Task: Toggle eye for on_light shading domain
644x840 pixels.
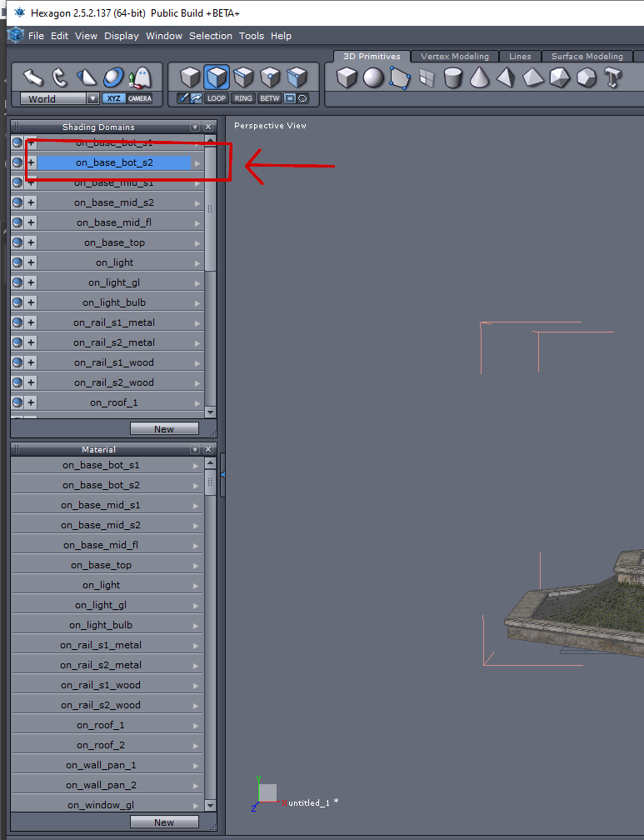Action: coord(17,262)
